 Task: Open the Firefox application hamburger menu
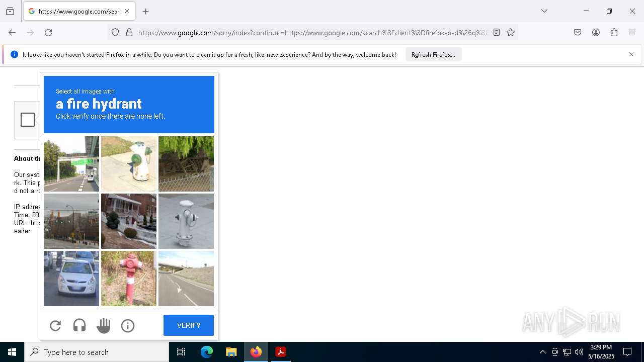(x=632, y=33)
